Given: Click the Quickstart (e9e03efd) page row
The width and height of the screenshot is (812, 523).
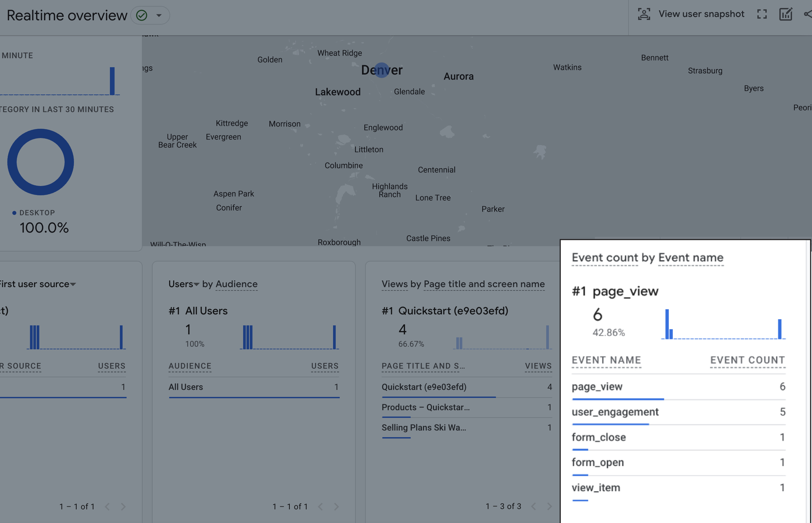Looking at the screenshot, I should [x=424, y=387].
